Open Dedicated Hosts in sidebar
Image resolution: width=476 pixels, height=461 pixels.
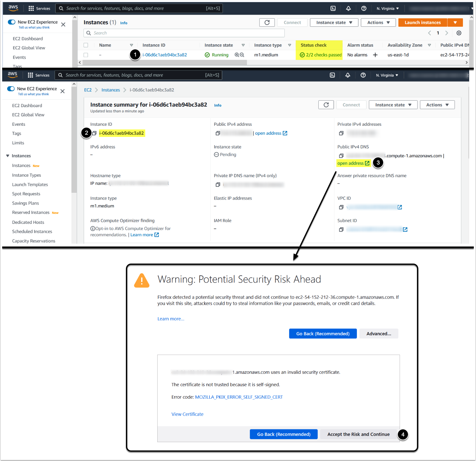click(28, 222)
